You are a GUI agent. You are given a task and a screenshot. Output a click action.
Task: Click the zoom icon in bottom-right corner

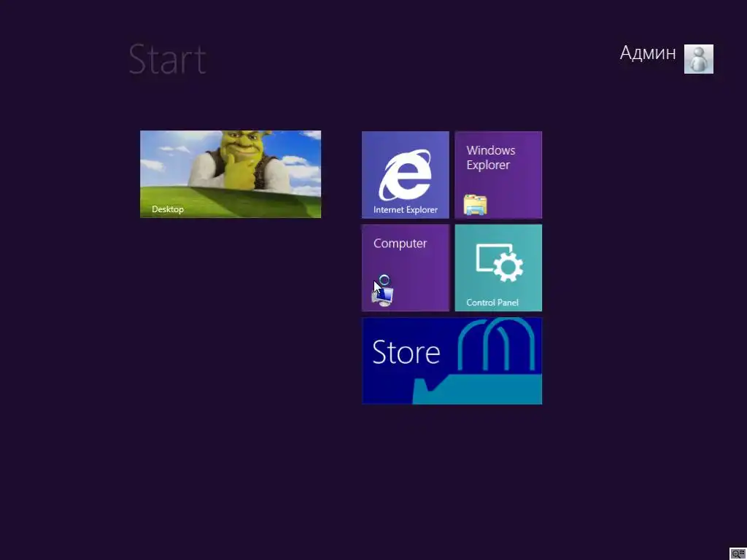(738, 553)
